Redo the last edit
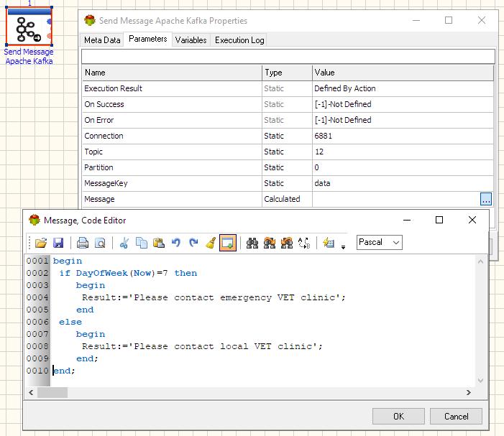504x436 pixels. pyautogui.click(x=193, y=243)
